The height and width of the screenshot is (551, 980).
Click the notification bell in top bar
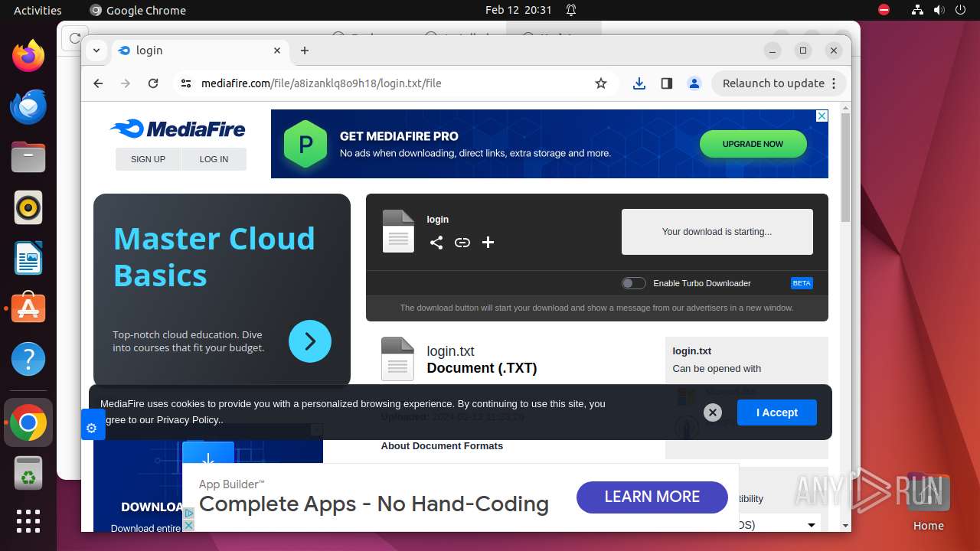pos(571,10)
